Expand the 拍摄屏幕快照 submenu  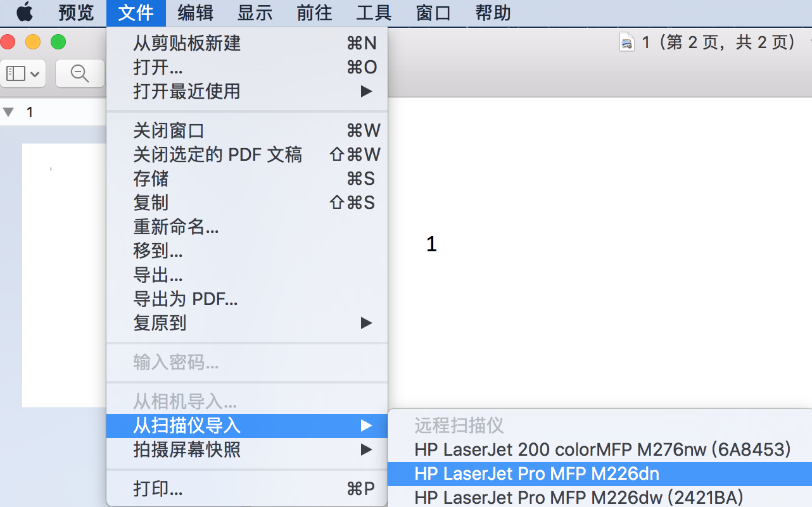[x=247, y=449]
